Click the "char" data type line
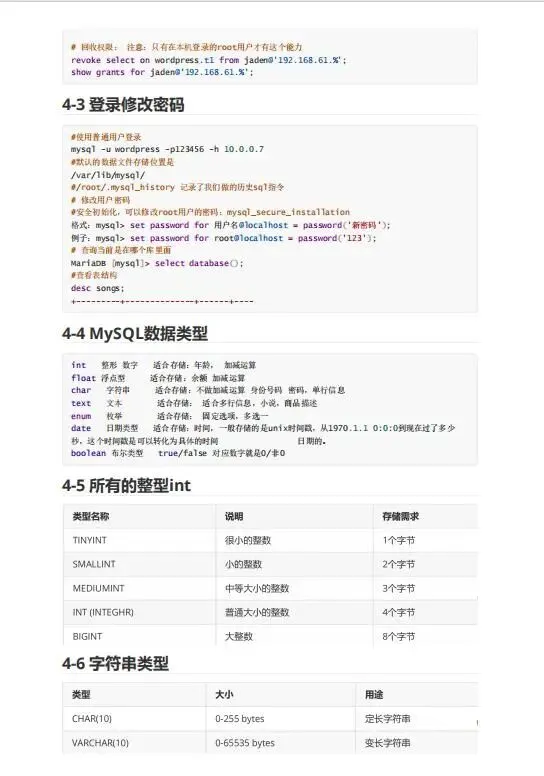Screen dimensions: 544x776 tap(208, 390)
